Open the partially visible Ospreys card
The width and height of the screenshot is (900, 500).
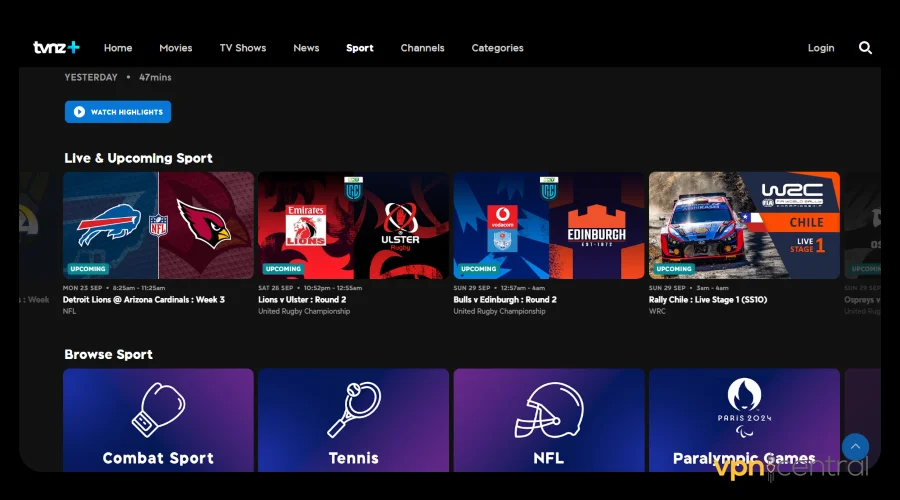click(x=862, y=225)
